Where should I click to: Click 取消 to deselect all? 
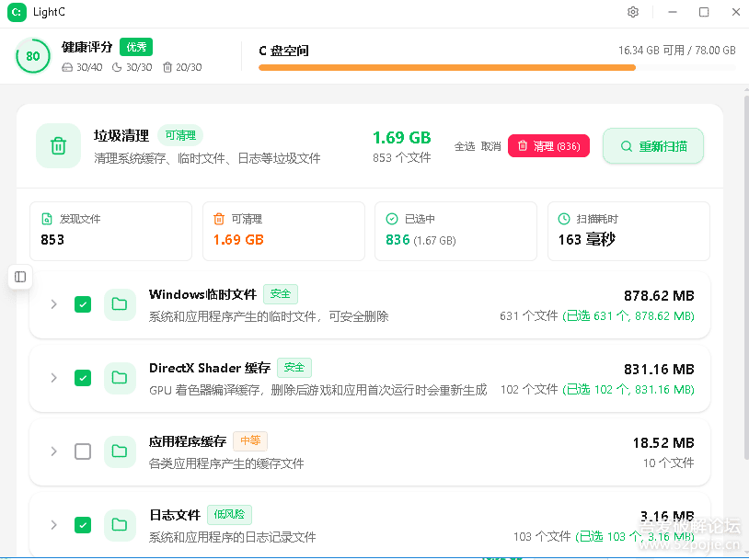[x=490, y=146]
